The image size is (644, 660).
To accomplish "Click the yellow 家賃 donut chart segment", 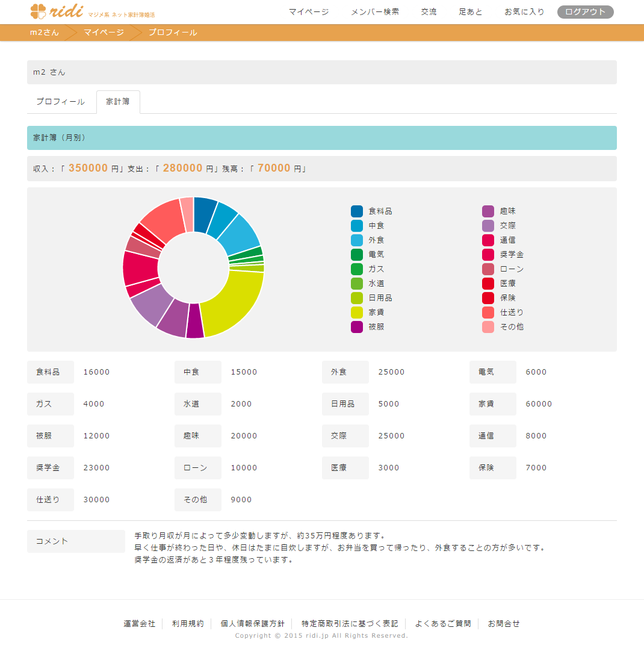I will [x=234, y=301].
